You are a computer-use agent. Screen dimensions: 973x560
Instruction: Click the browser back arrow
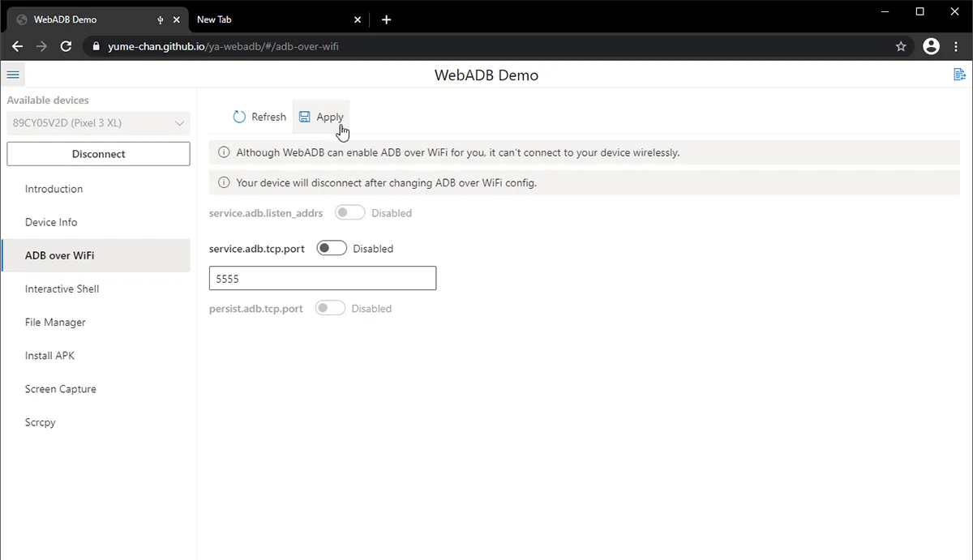point(17,46)
